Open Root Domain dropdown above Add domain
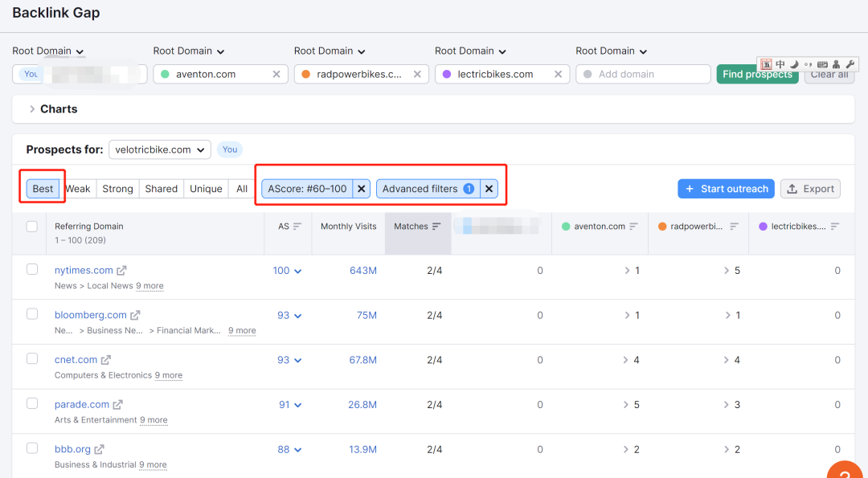Viewport: 868px width, 478px height. tap(612, 51)
